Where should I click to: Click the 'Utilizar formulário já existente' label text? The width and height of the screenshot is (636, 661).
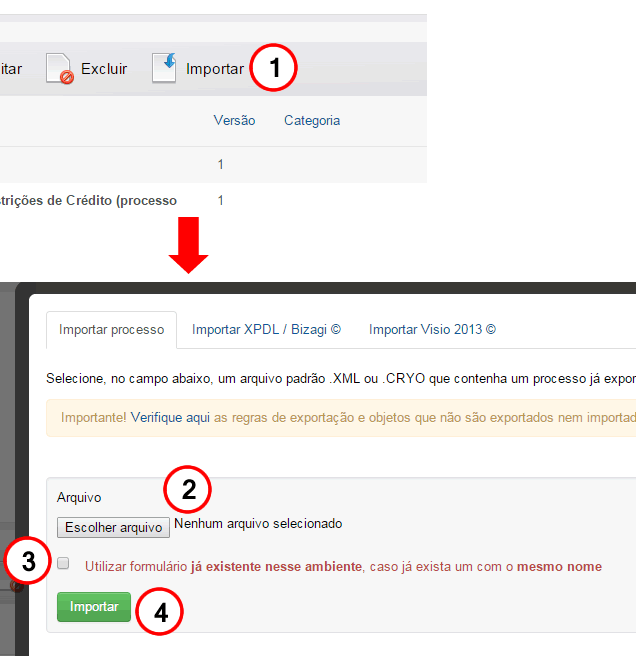point(343,566)
